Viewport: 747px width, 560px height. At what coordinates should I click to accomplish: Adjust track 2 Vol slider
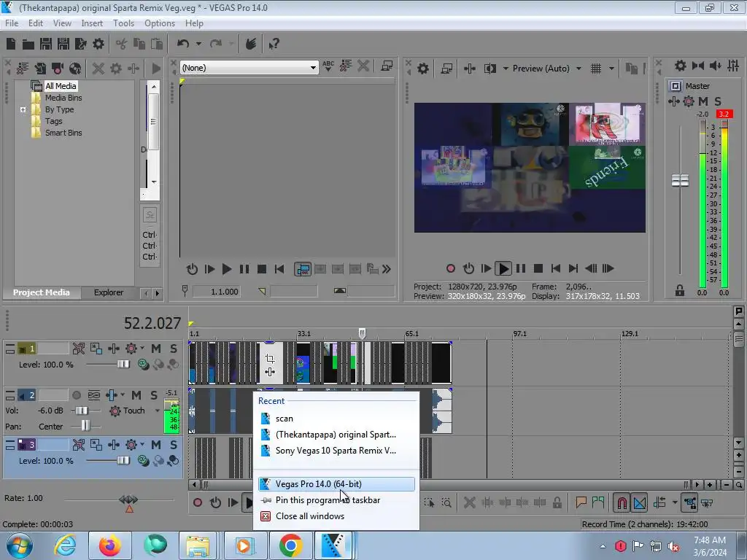point(82,411)
